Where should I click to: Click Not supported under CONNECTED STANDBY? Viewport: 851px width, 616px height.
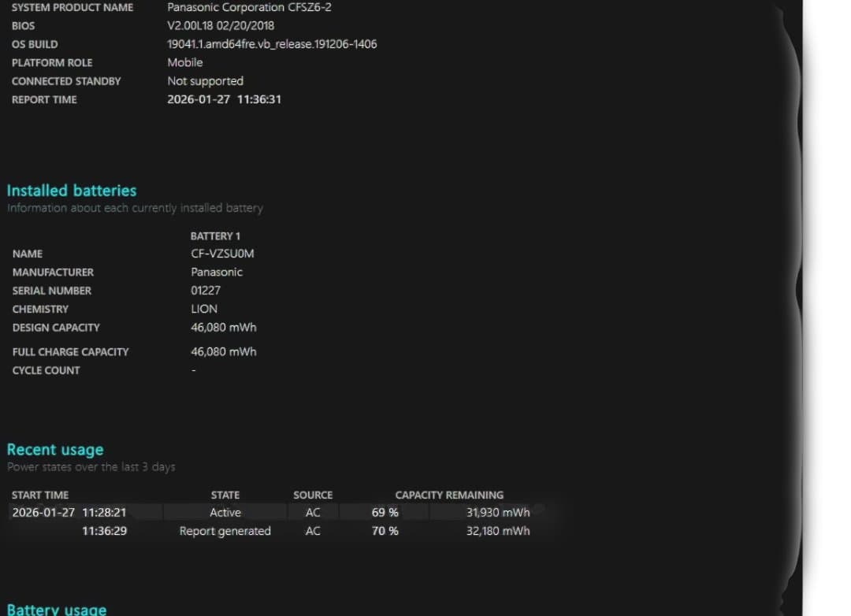(x=205, y=80)
